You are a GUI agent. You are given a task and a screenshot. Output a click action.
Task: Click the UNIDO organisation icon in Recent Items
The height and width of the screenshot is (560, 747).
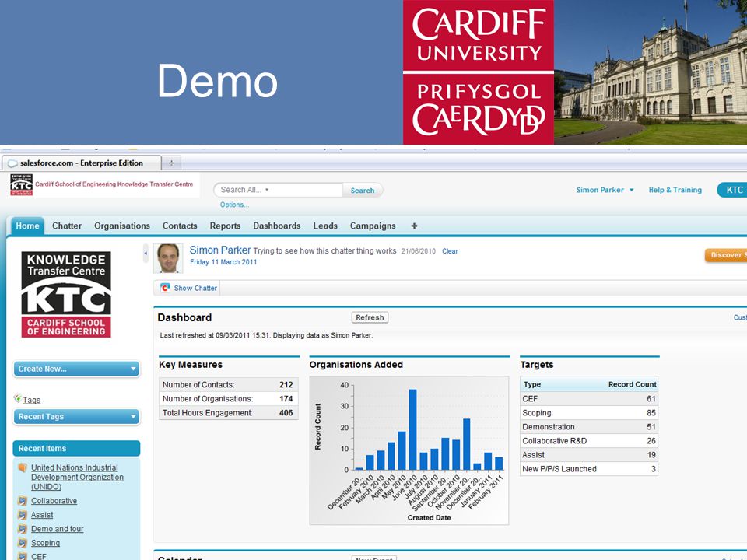(x=23, y=467)
